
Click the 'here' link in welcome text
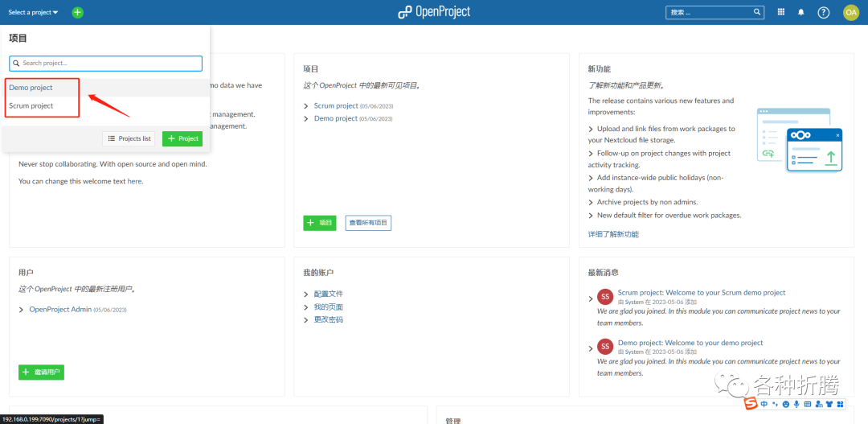(x=134, y=181)
